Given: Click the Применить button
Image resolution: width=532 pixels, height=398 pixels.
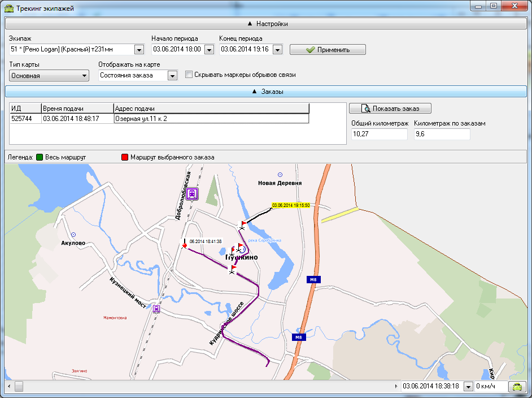Looking at the screenshot, I should click(x=328, y=50).
